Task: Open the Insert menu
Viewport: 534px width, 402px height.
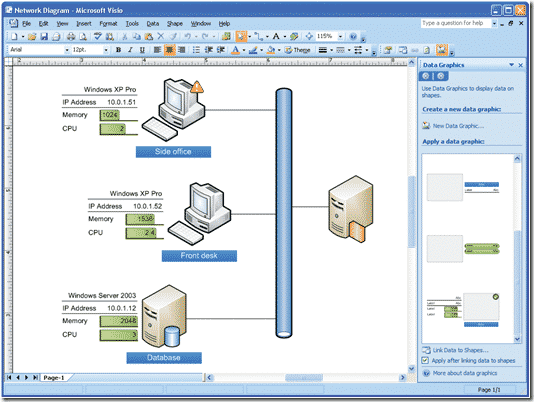Action: pyautogui.click(x=84, y=24)
